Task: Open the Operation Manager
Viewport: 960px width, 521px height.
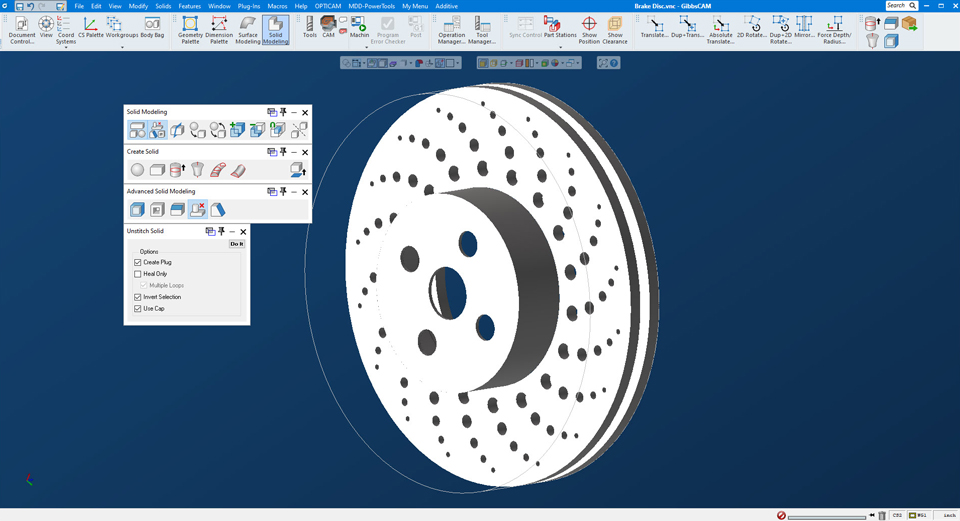Action: pos(451,27)
